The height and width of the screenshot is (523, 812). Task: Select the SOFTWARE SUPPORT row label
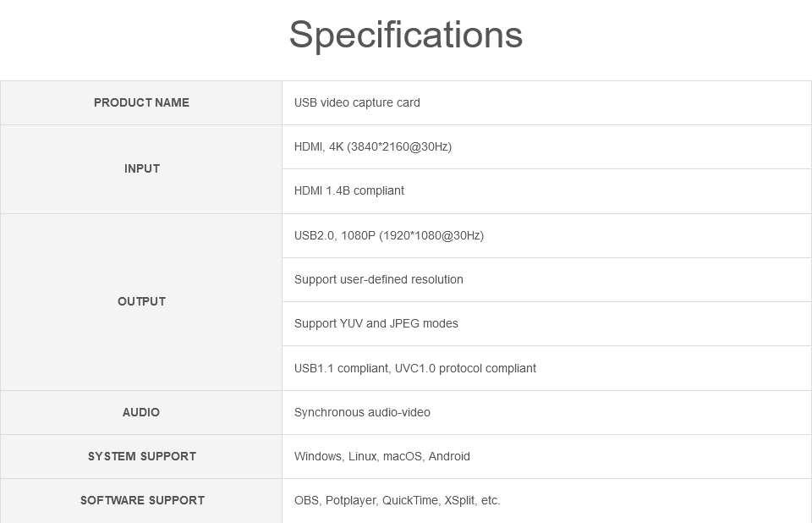point(141,501)
